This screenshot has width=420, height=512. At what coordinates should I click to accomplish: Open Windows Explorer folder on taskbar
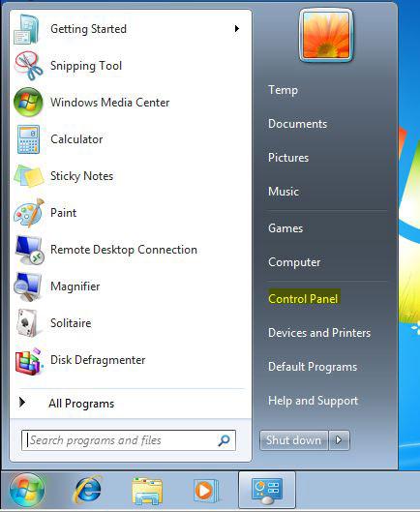click(147, 491)
